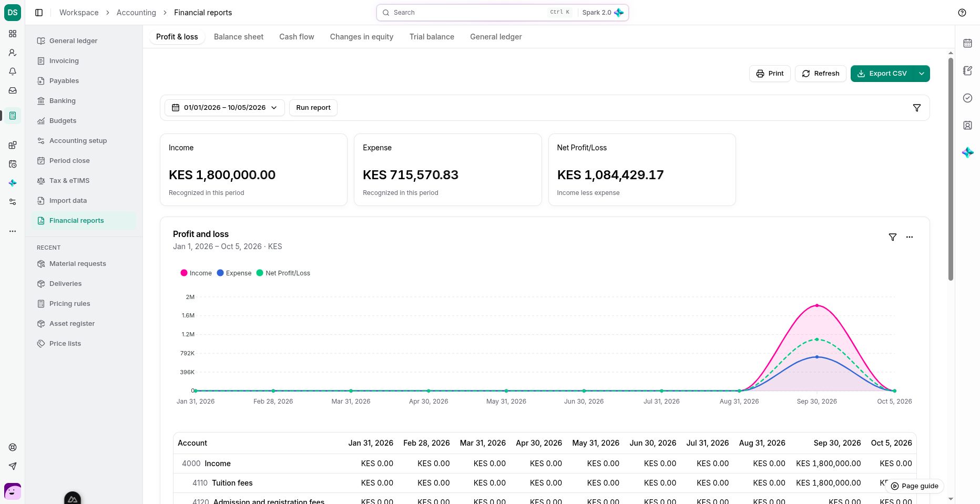Open Invoicing in the sidebar

tap(84, 61)
